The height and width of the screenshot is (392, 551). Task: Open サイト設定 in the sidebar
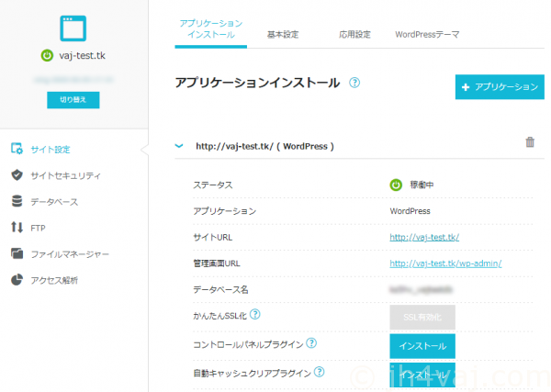51,149
